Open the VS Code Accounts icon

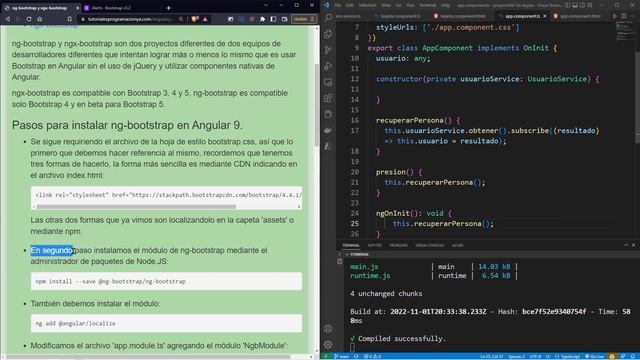(328, 329)
